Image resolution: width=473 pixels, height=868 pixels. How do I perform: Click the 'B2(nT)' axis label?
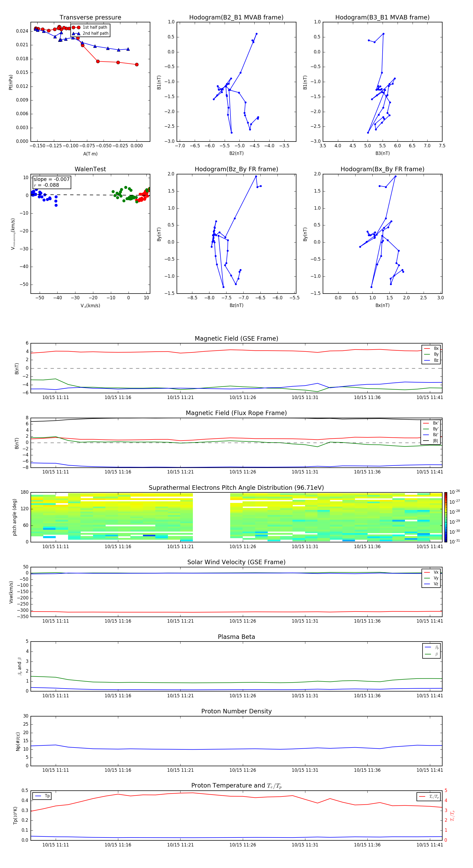click(236, 153)
